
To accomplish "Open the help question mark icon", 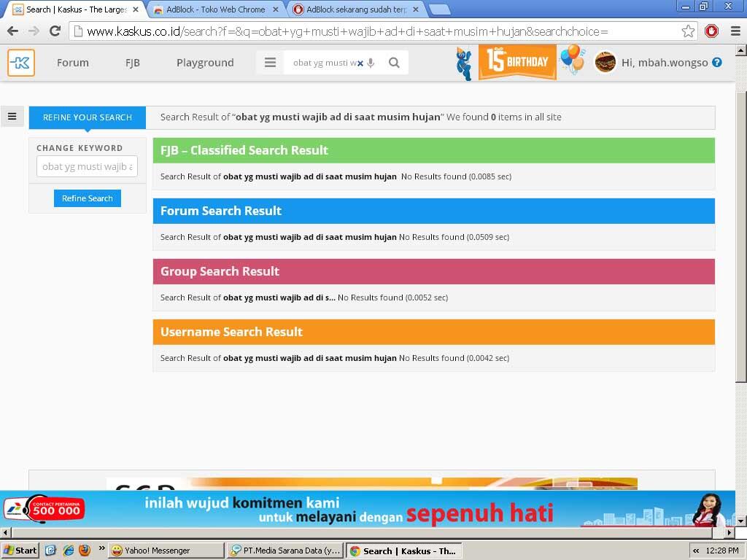I will tap(717, 63).
